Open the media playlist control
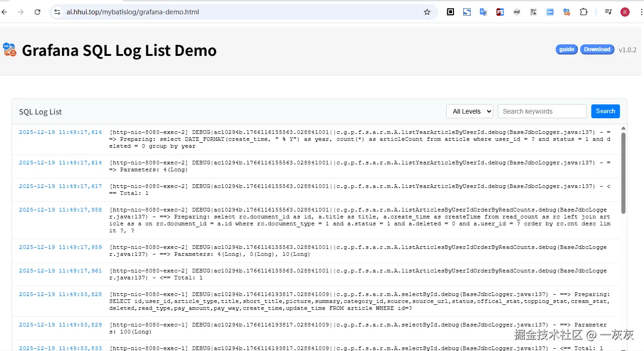The image size is (644, 351). point(608,12)
